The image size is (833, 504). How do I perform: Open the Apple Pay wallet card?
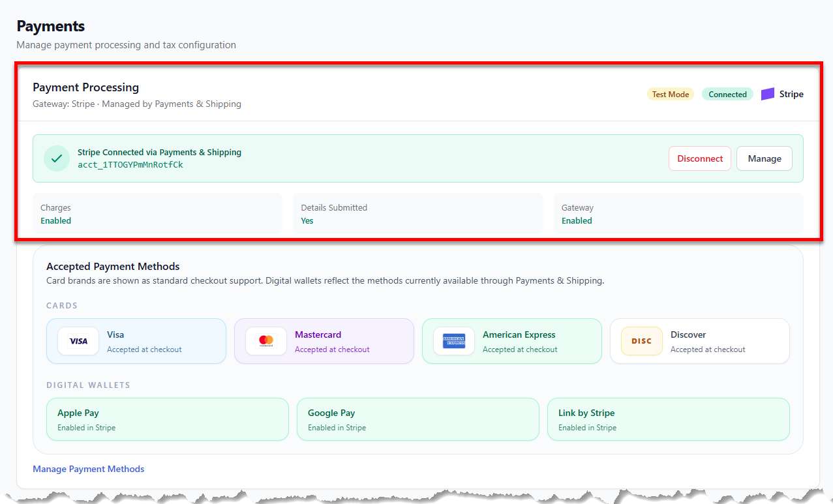pyautogui.click(x=168, y=419)
